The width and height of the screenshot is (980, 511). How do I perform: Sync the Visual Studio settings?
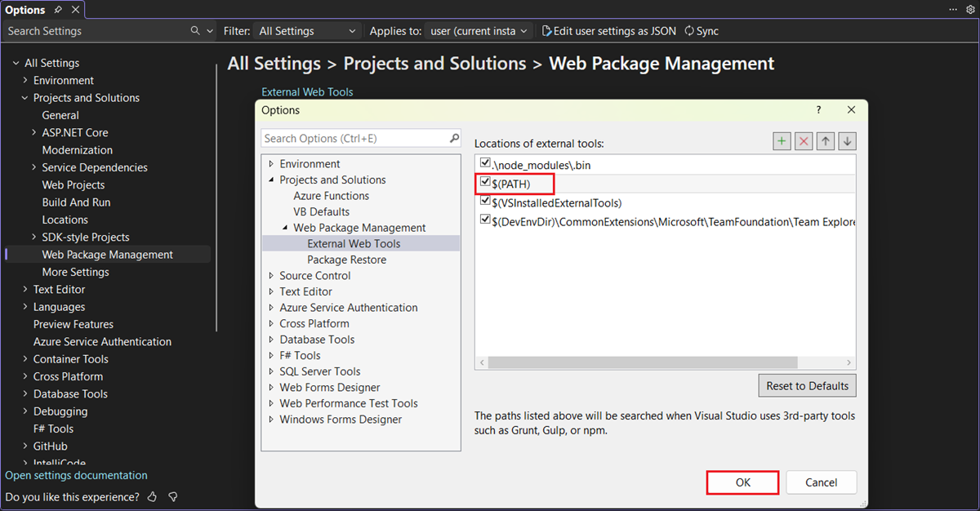[701, 30]
